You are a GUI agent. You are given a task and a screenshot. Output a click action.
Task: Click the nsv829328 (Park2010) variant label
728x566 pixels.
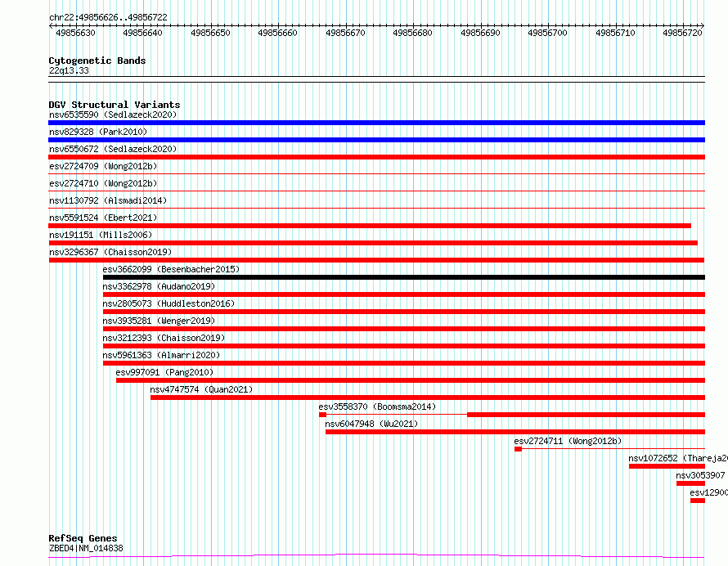click(x=98, y=132)
